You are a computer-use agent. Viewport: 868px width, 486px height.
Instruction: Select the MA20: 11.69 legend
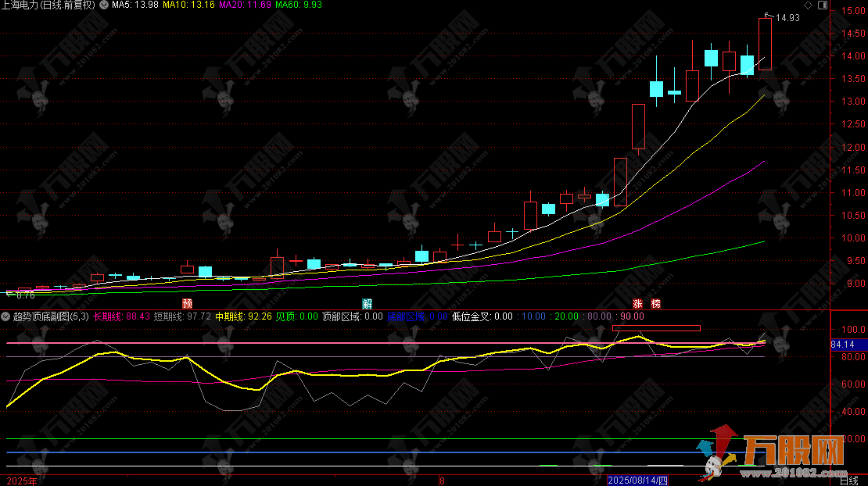(246, 5)
